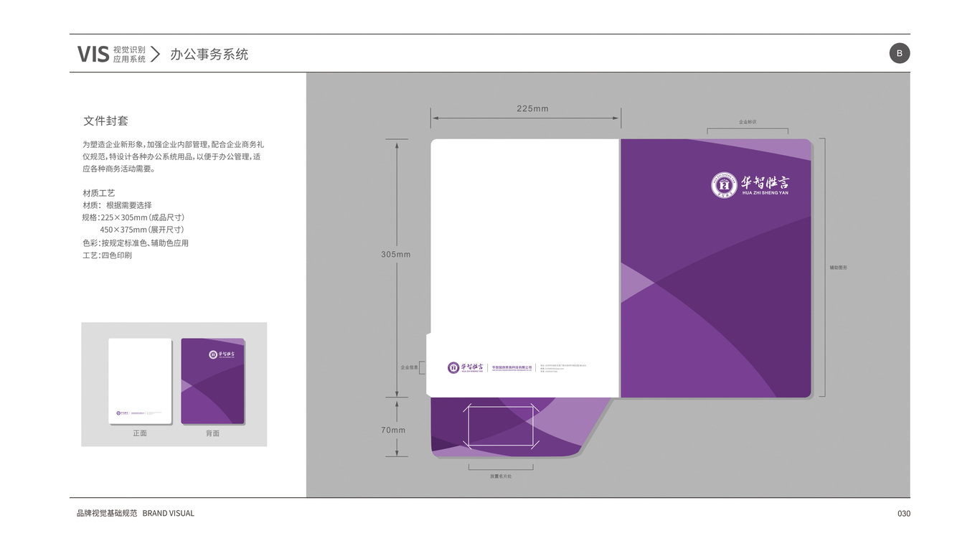Click the 材质工艺 subheading

click(x=98, y=193)
